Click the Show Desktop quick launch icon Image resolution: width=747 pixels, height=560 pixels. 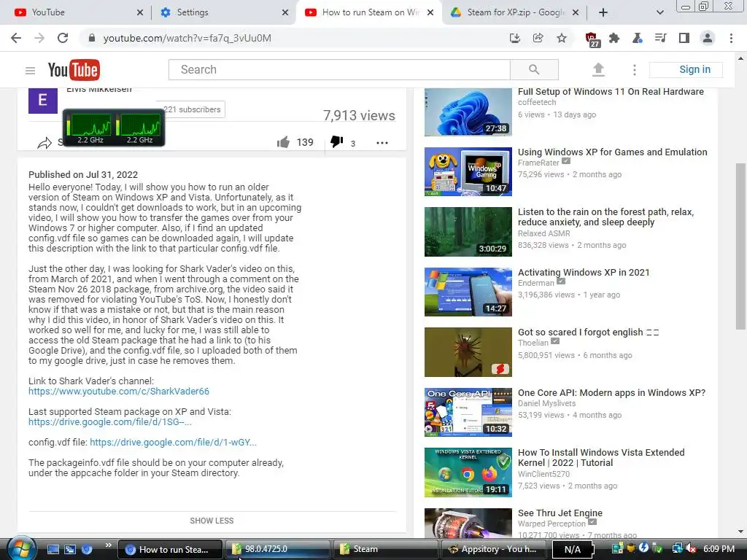(x=53, y=549)
